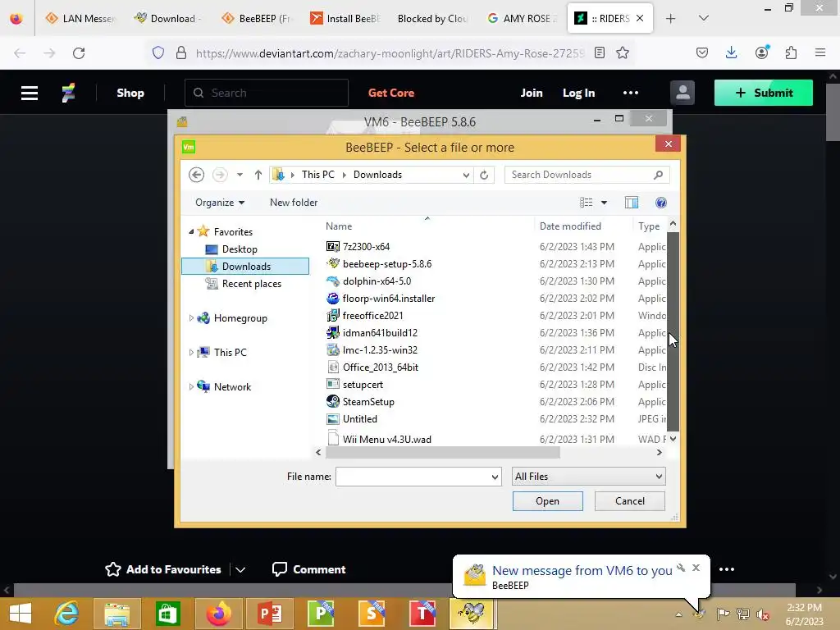The height and width of the screenshot is (630, 840).
Task: Select the beebeep-setup-5.8.6 file
Action: click(379, 263)
